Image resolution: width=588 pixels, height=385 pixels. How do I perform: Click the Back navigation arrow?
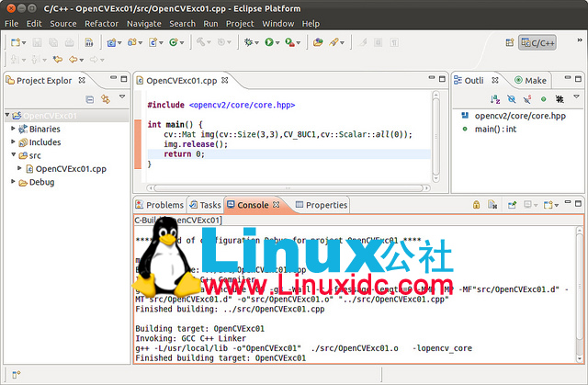tap(73, 59)
